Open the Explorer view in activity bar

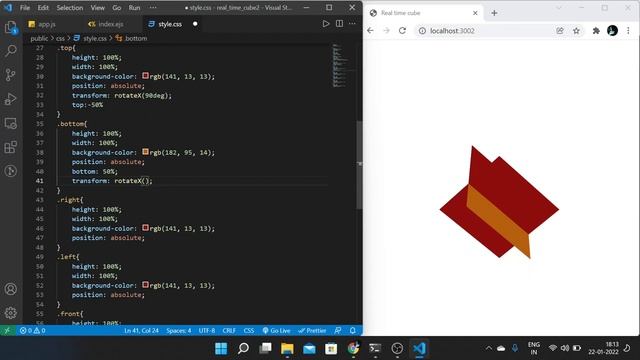click(11, 27)
